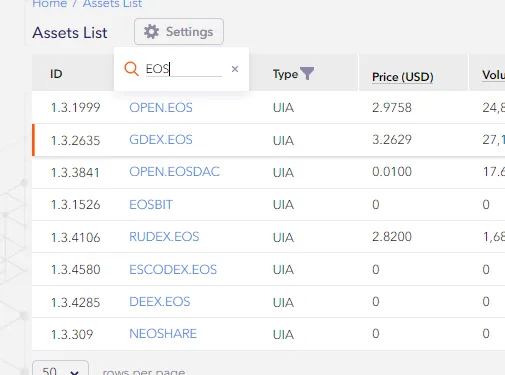Select ID cell 1.3.2635
The image size is (505, 375).
point(76,140)
